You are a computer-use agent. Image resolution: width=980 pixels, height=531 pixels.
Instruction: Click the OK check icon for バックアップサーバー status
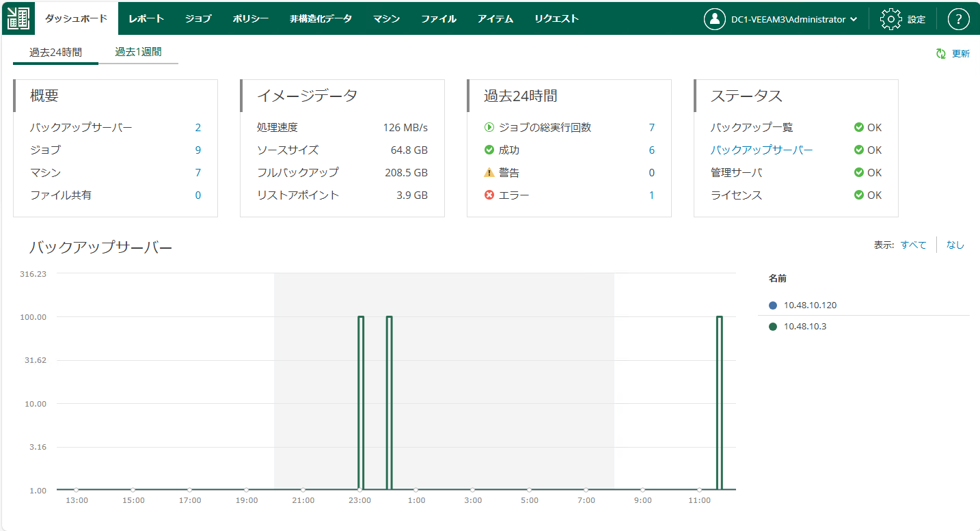[859, 150]
